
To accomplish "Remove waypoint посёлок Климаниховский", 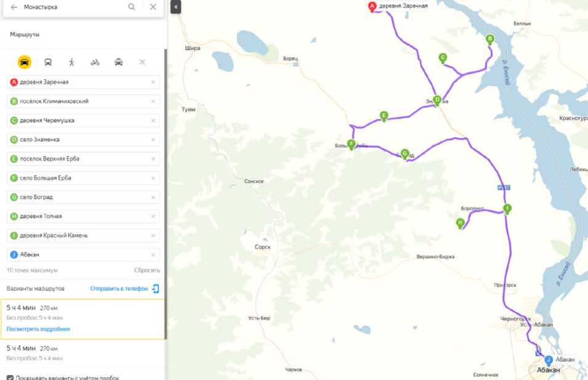I will tap(153, 101).
